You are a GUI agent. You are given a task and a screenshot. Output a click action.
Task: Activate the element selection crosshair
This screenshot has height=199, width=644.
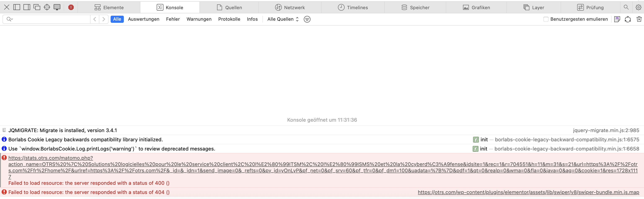(x=47, y=7)
